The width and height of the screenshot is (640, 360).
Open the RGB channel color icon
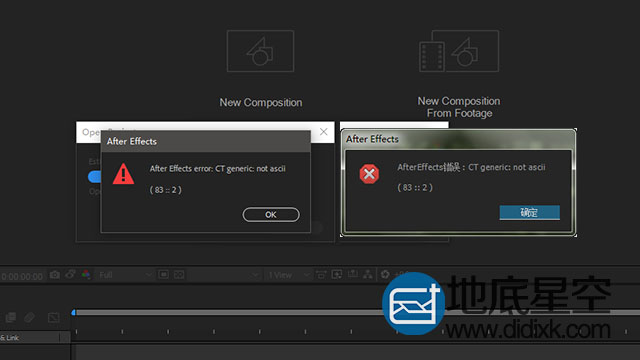(86, 274)
